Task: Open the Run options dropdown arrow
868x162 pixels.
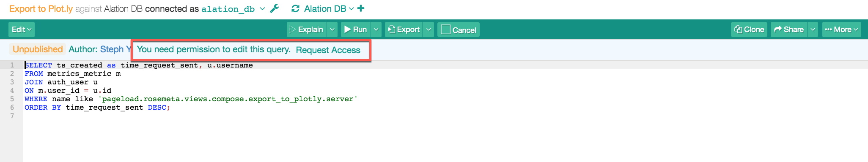Action: pyautogui.click(x=376, y=30)
